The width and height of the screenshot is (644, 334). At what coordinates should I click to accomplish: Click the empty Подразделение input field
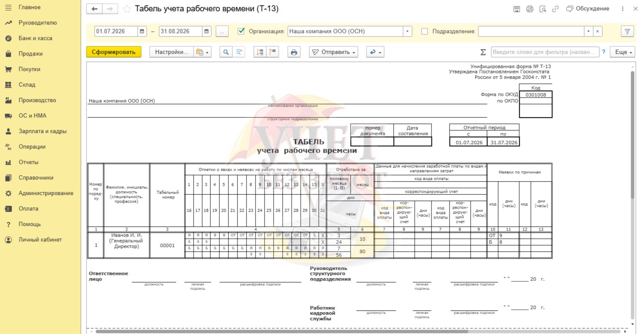pyautogui.click(x=531, y=31)
